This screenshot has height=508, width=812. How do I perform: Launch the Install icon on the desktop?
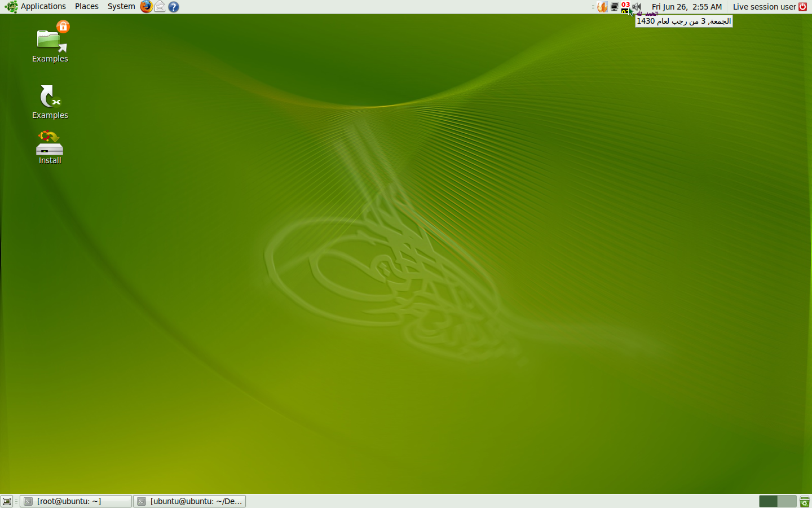(50, 147)
